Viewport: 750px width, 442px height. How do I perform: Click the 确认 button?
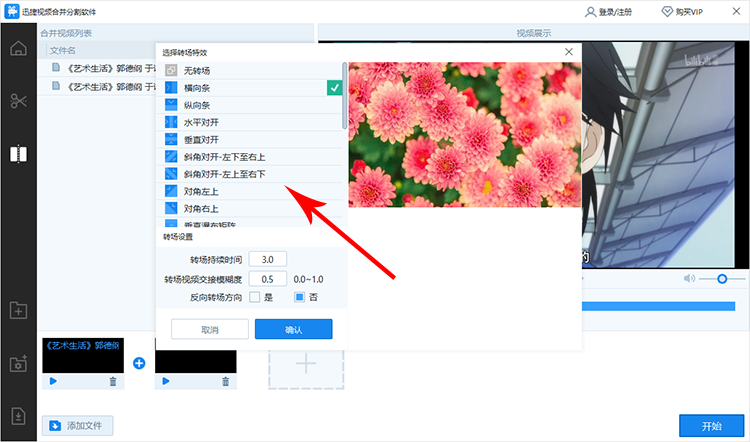(x=294, y=329)
